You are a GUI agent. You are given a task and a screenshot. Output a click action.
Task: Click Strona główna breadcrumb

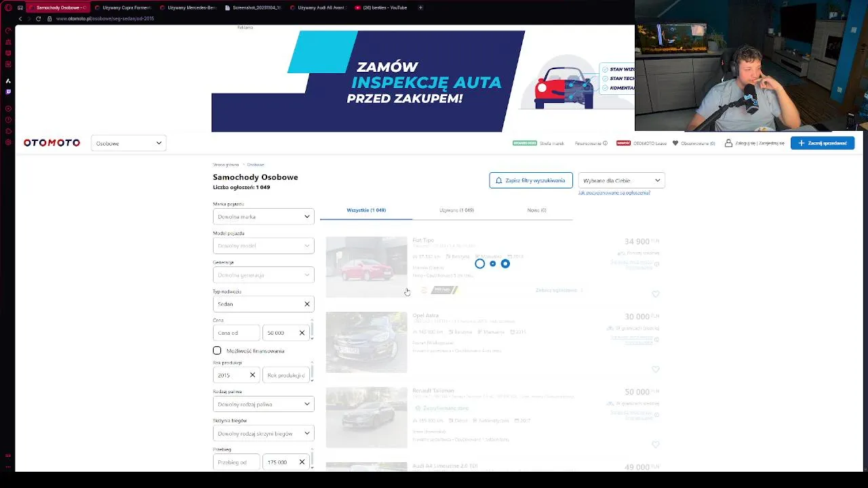coord(226,165)
